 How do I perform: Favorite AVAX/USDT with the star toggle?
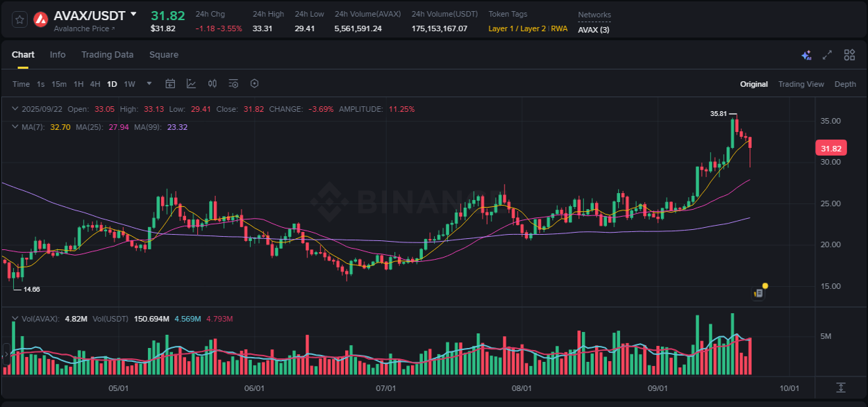(19, 19)
